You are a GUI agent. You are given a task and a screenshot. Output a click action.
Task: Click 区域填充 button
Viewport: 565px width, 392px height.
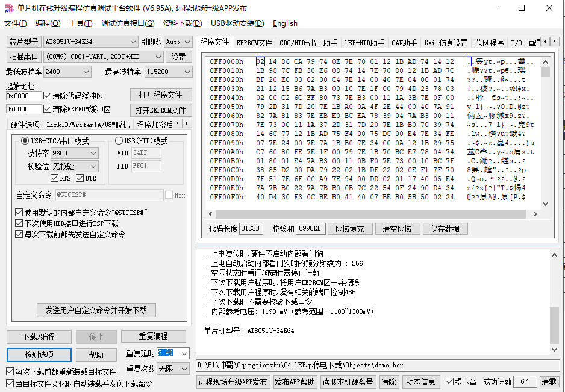point(350,229)
